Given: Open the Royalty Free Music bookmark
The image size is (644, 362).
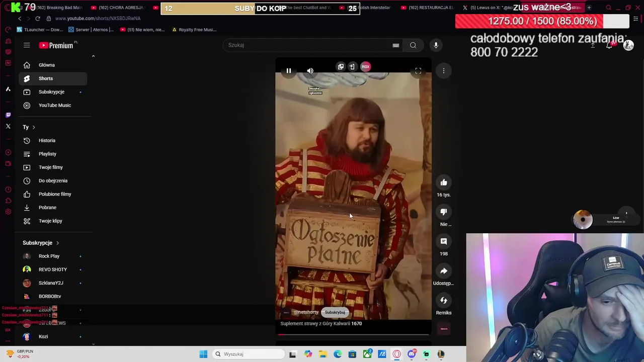Looking at the screenshot, I should pos(194,30).
